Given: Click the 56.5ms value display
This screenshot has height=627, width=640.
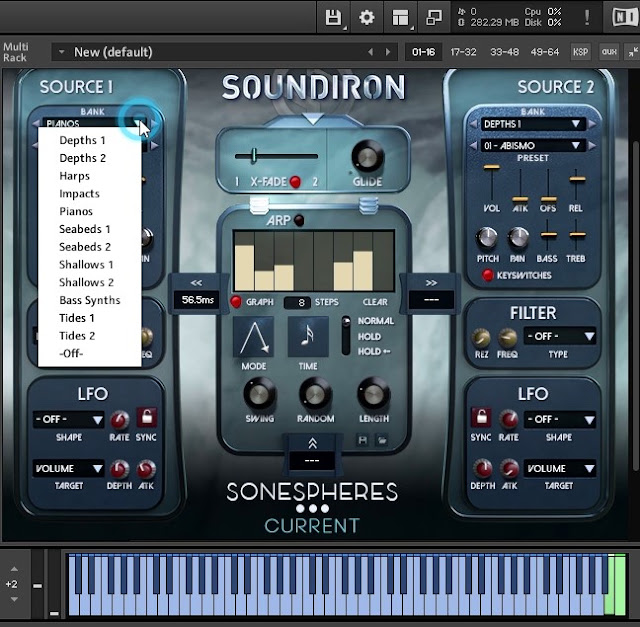Looking at the screenshot, I should 197,300.
